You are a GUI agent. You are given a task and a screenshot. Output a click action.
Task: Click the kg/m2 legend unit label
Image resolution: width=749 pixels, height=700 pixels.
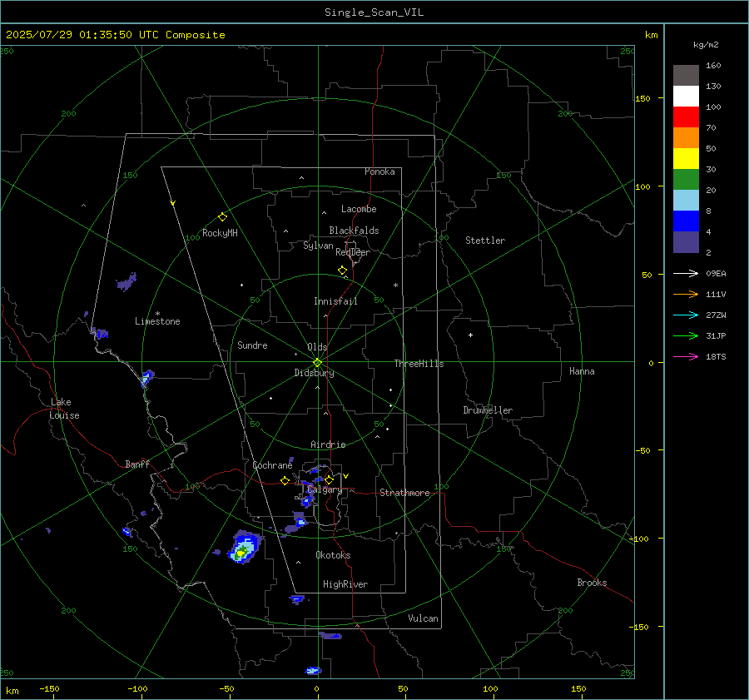(706, 45)
